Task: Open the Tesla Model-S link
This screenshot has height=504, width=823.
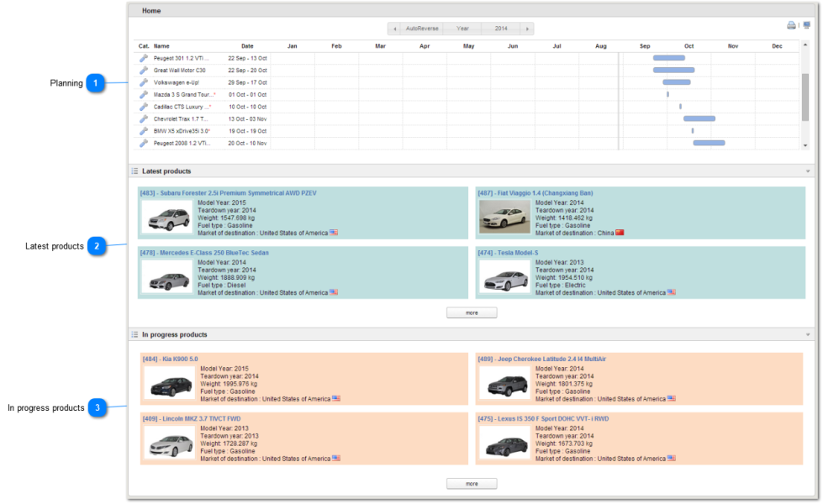Action: pos(508,254)
